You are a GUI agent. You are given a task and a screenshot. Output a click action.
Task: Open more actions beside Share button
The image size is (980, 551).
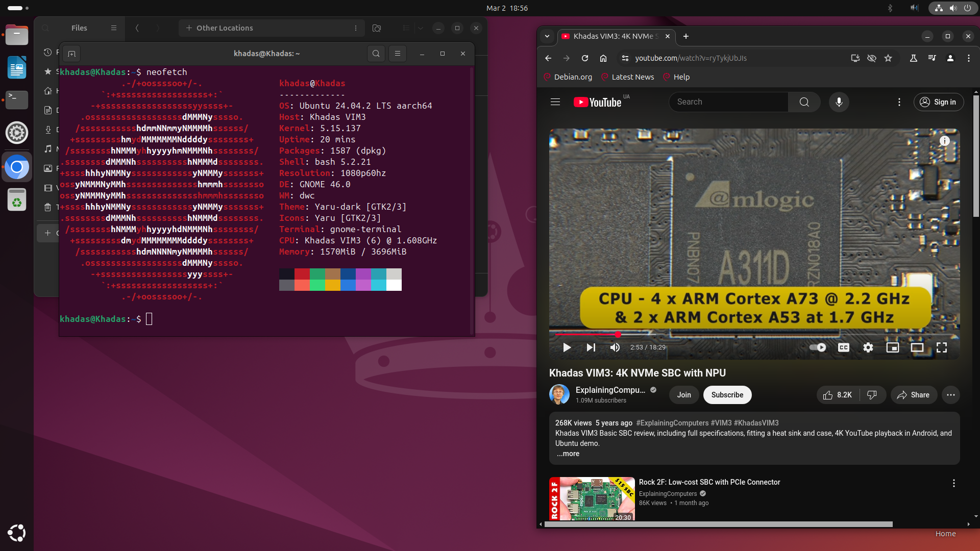click(x=951, y=395)
